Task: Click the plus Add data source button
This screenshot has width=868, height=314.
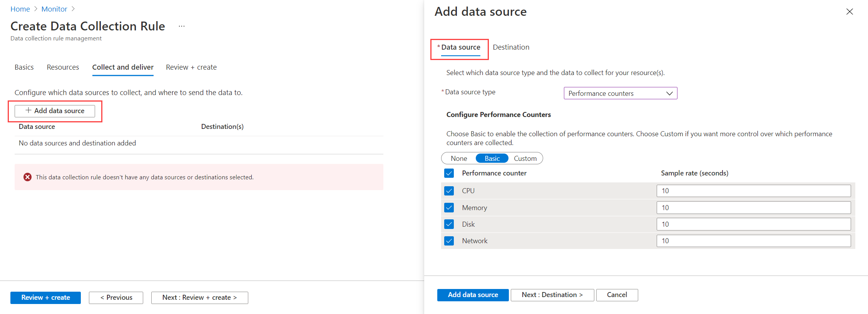Action: pyautogui.click(x=55, y=111)
